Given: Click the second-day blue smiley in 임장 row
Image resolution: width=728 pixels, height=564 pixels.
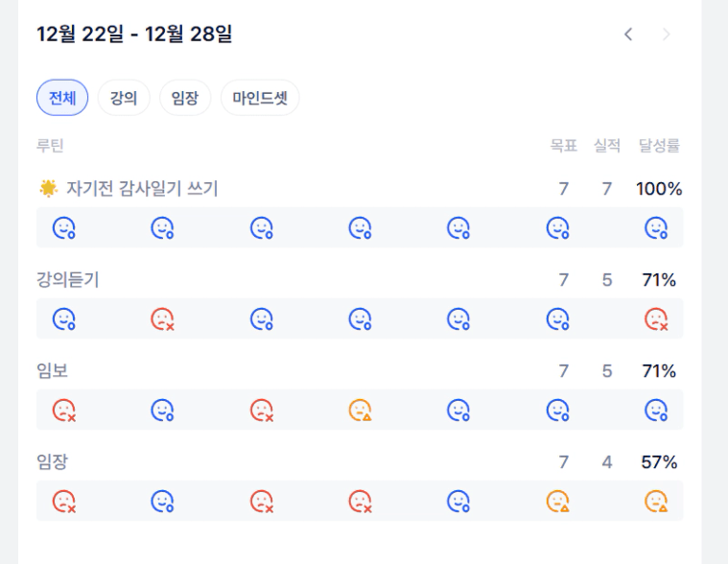Looking at the screenshot, I should pyautogui.click(x=163, y=502).
